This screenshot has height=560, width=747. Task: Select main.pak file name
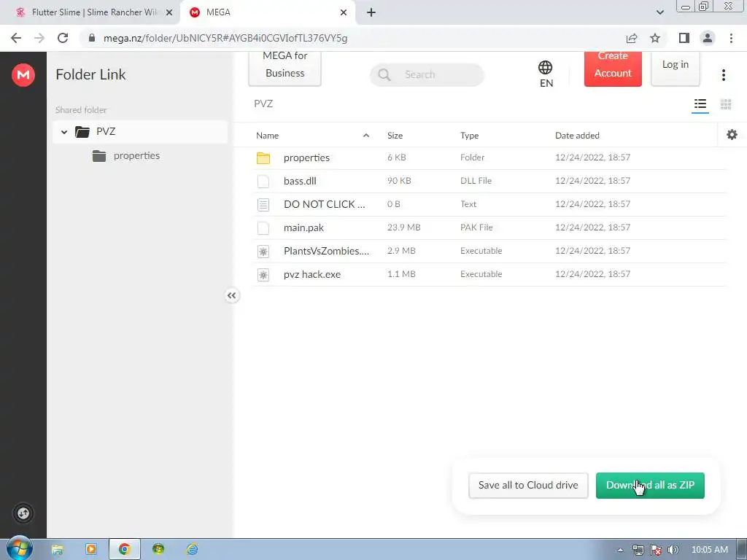coord(303,227)
